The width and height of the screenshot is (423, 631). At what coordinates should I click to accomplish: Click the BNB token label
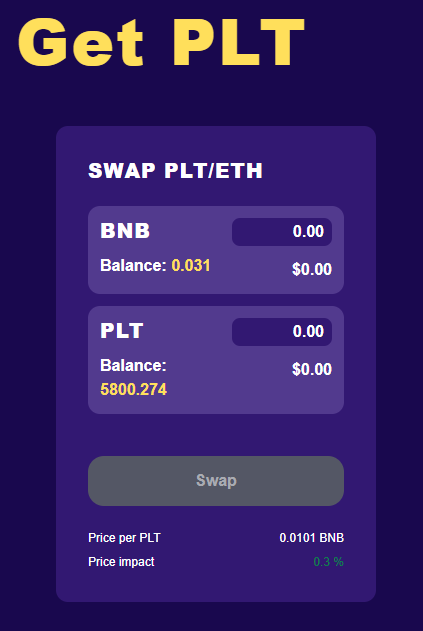click(x=125, y=231)
